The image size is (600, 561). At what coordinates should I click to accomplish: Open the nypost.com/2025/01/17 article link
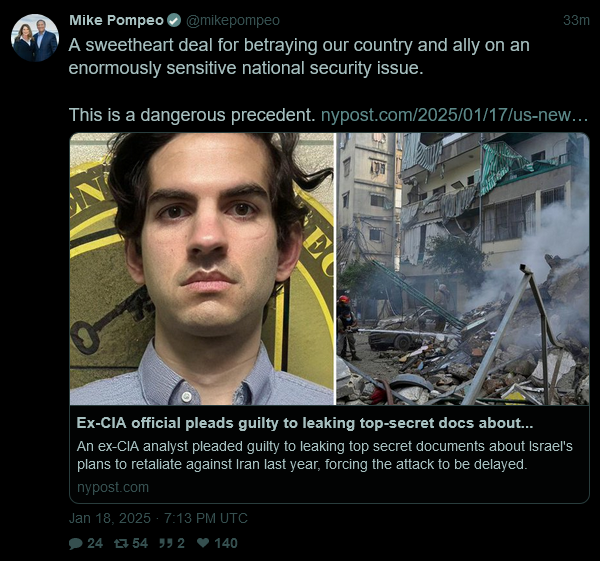click(454, 115)
